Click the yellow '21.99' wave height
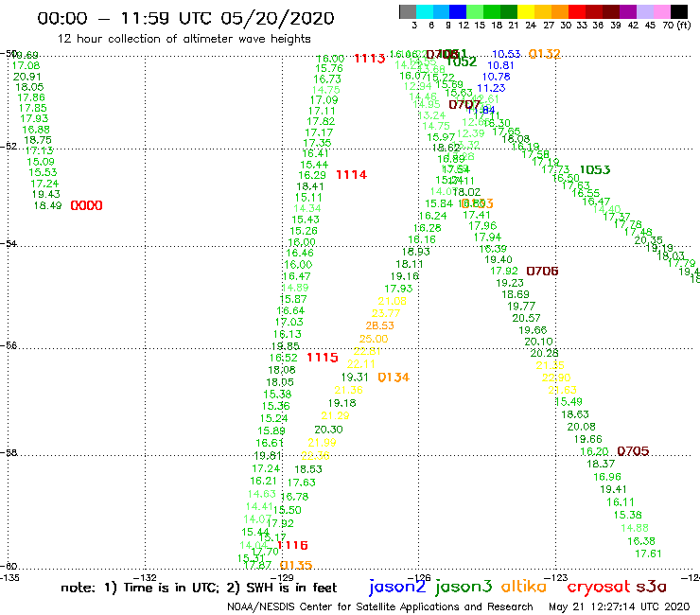 pyautogui.click(x=322, y=443)
